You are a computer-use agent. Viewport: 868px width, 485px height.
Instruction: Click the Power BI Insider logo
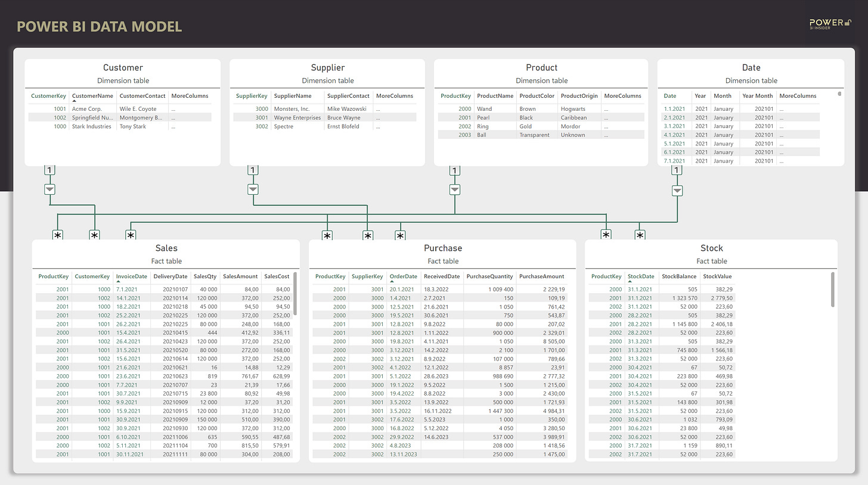830,24
